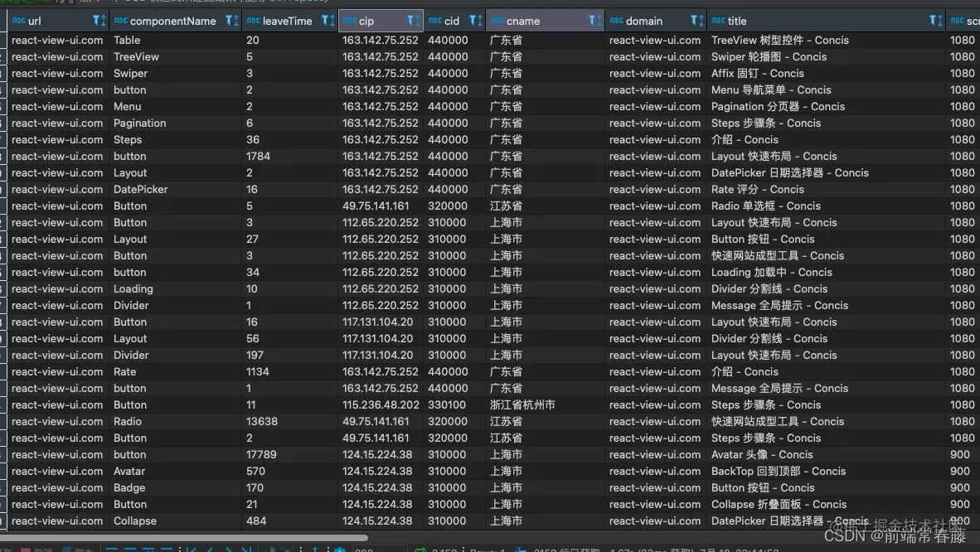Click the sort/filter icon in cip header

pos(414,21)
